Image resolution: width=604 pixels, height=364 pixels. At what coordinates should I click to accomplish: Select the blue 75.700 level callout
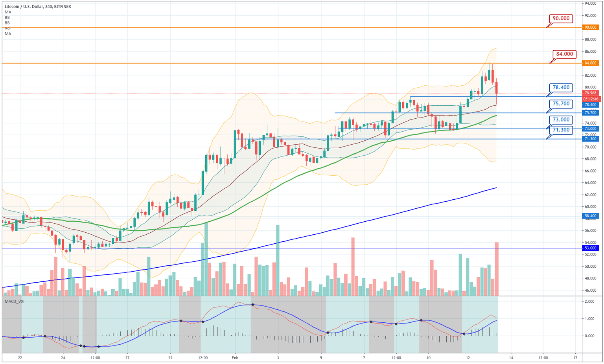[561, 103]
